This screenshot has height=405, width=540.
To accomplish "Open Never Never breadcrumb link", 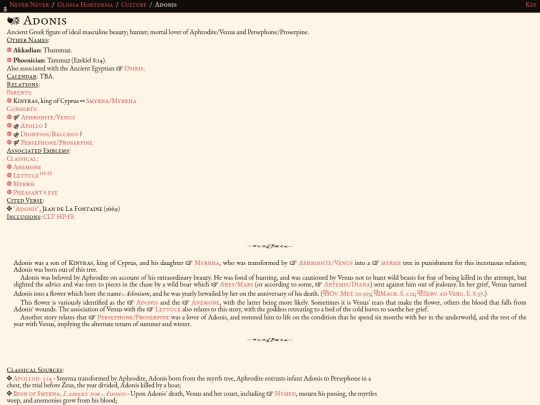I will point(29,4).
